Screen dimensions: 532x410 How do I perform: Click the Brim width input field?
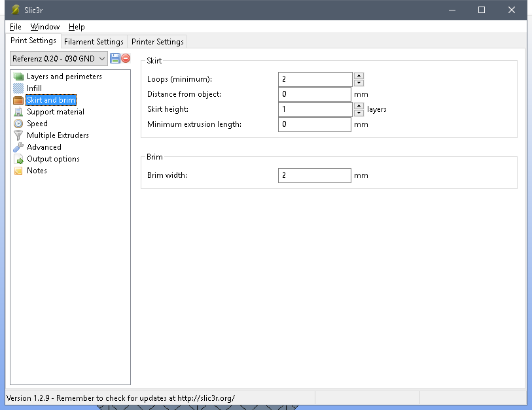tap(314, 175)
